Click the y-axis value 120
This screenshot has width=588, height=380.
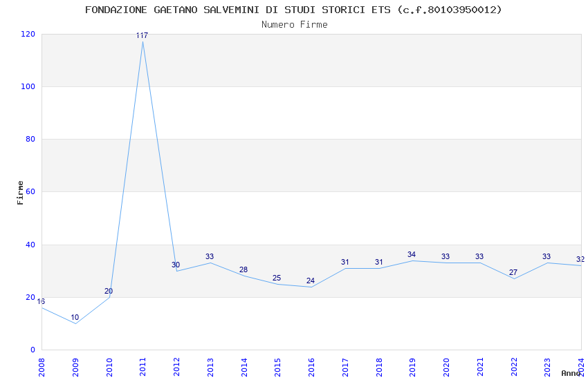click(x=28, y=34)
